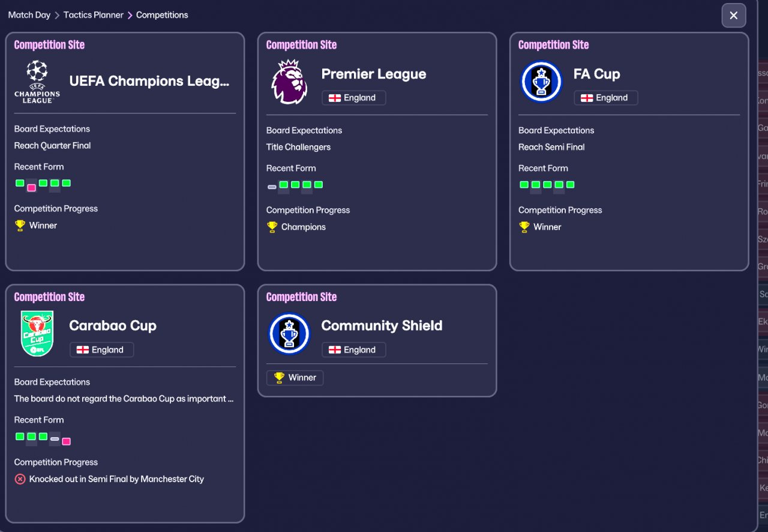Go to Match Day breadcrumb
768x532 pixels.
(x=29, y=15)
